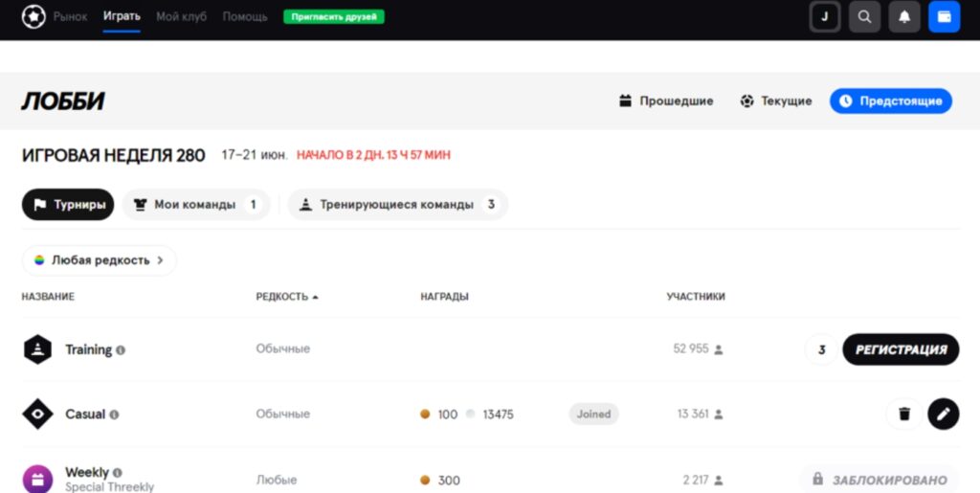This screenshot has width=980, height=493.
Task: Show Прошедшие game weeks
Action: tap(666, 101)
